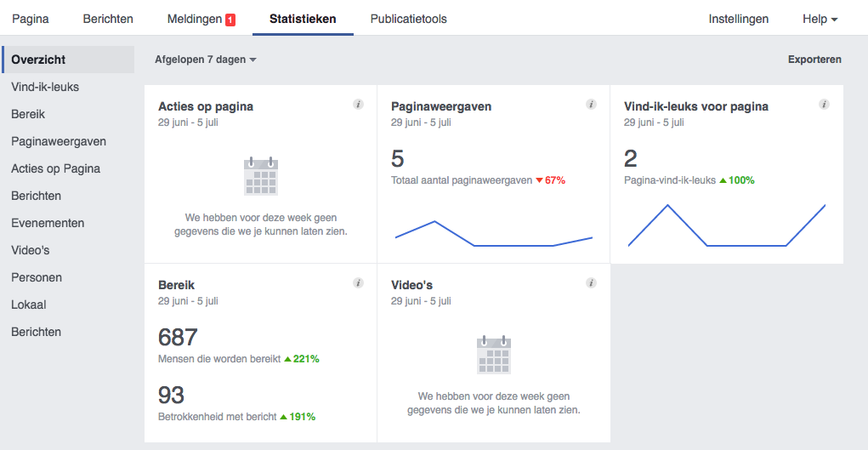Image resolution: width=868 pixels, height=450 pixels.
Task: Select Overzicht in the sidebar
Action: (68, 60)
